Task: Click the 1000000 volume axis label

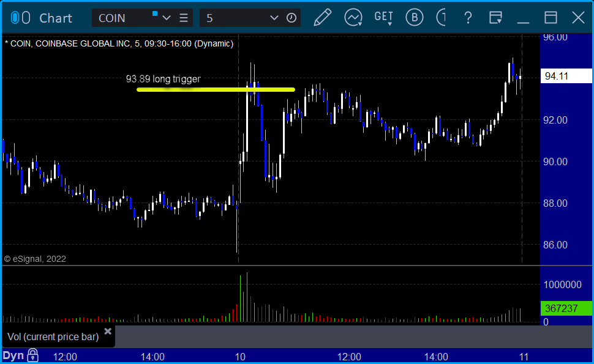Action: pos(563,284)
